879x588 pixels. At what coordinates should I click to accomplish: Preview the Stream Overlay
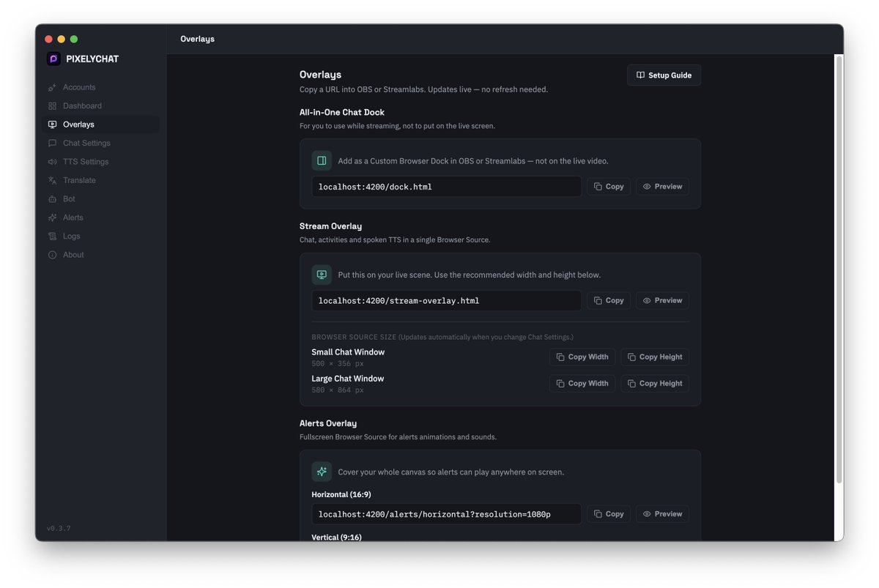pyautogui.click(x=662, y=301)
